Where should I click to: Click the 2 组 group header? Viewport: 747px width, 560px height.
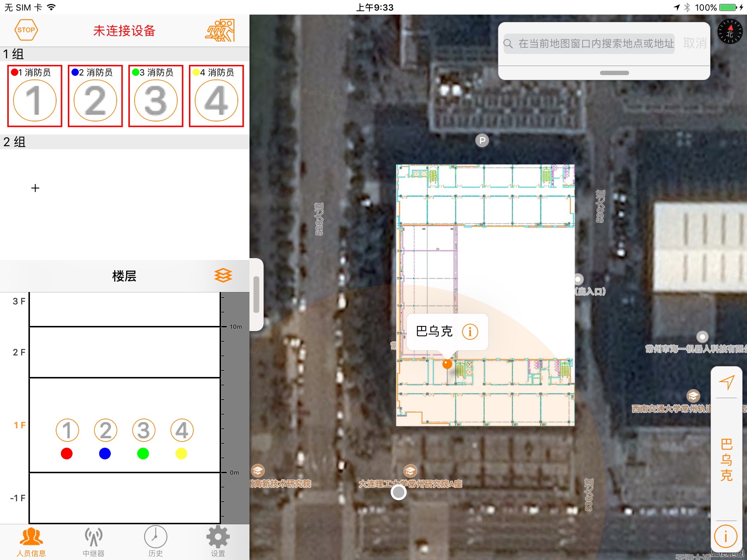125,142
